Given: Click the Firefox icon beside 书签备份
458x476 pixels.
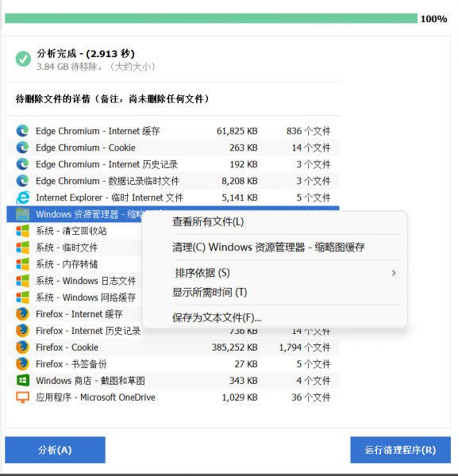Looking at the screenshot, I should click(22, 364).
